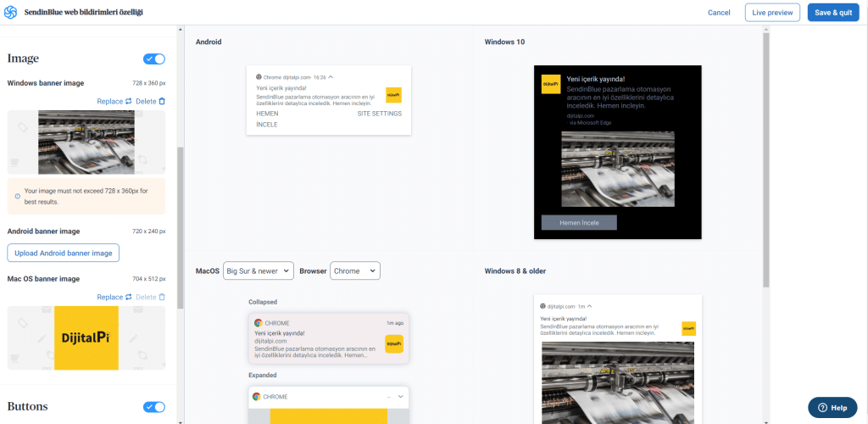Open the Help widget
The width and height of the screenshot is (868, 424).
pos(832,407)
